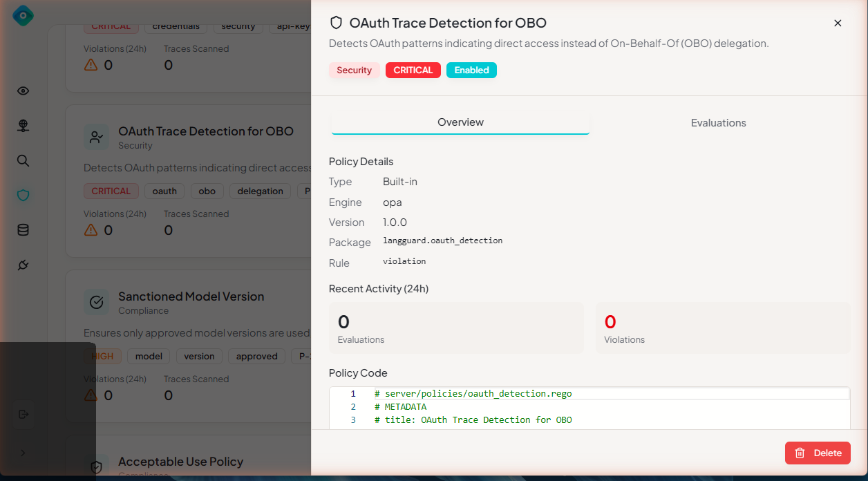Click the CRITICAL badge in panel header
Image resolution: width=868 pixels, height=481 pixels.
[413, 70]
